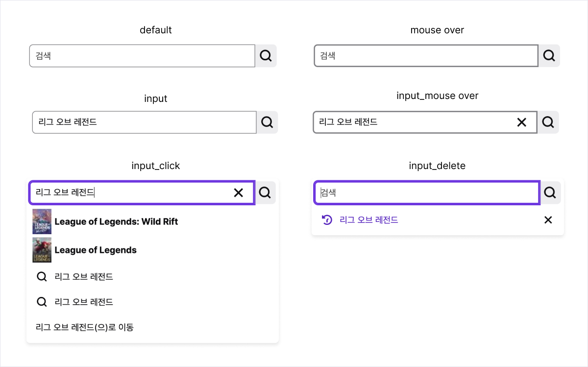Image resolution: width=588 pixels, height=367 pixels.
Task: Click search button beside input_mouse over field
Action: click(548, 122)
